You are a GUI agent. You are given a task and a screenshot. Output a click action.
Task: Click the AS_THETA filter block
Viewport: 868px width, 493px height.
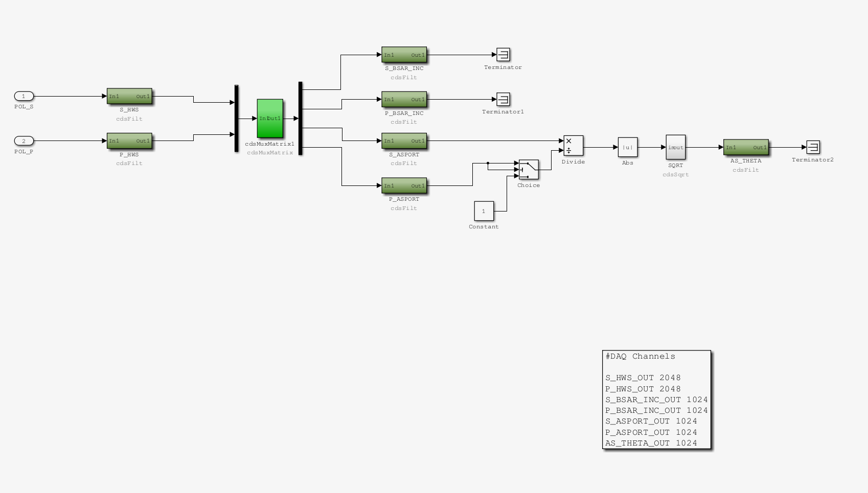pyautogui.click(x=746, y=147)
